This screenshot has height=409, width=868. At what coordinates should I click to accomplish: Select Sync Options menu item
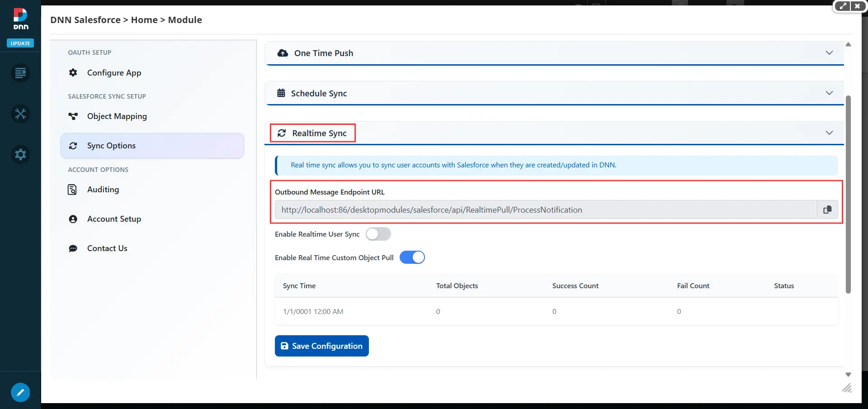pos(152,146)
